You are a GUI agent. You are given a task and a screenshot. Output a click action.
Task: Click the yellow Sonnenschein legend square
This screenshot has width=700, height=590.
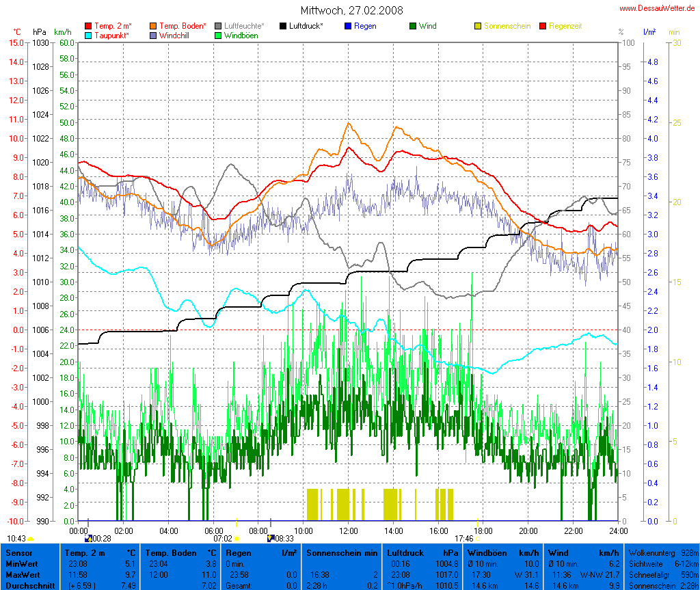[478, 26]
